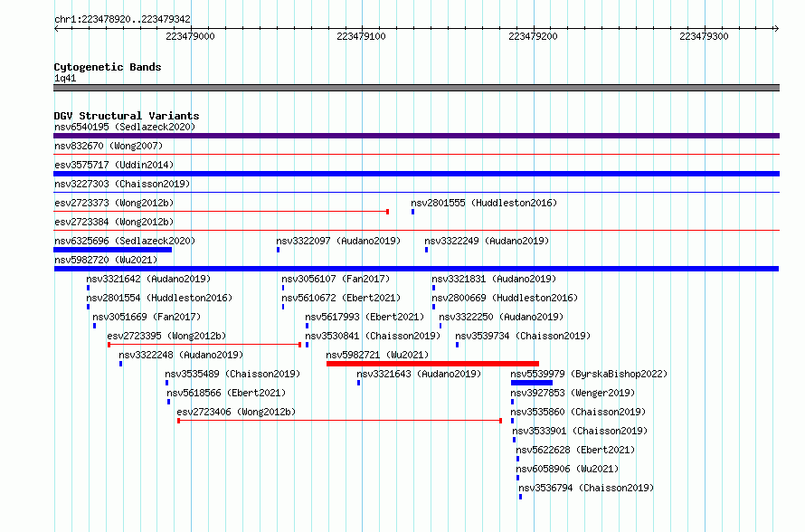Select the thick red nsv5982721 bar
The width and height of the screenshot is (805, 532).
click(x=432, y=364)
